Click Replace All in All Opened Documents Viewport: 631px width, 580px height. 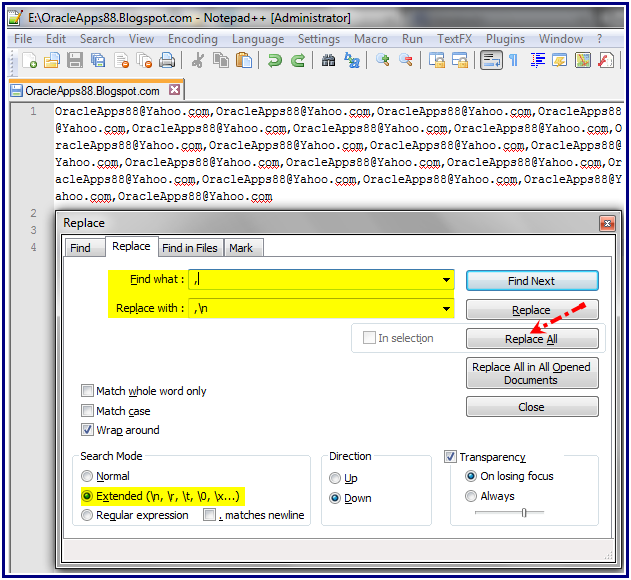532,373
